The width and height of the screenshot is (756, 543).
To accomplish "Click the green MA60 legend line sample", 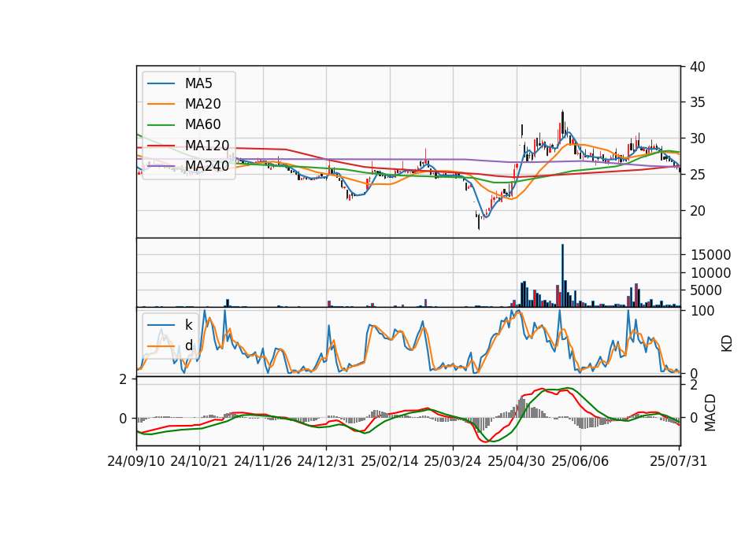I will [161, 125].
